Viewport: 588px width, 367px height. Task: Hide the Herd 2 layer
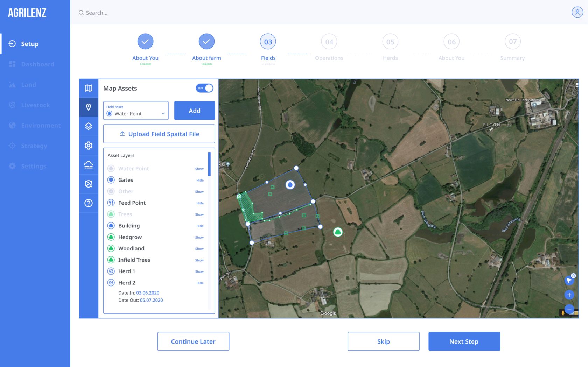(x=200, y=283)
